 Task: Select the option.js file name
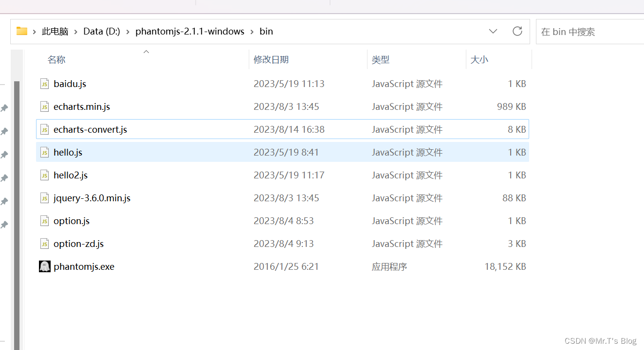click(72, 221)
